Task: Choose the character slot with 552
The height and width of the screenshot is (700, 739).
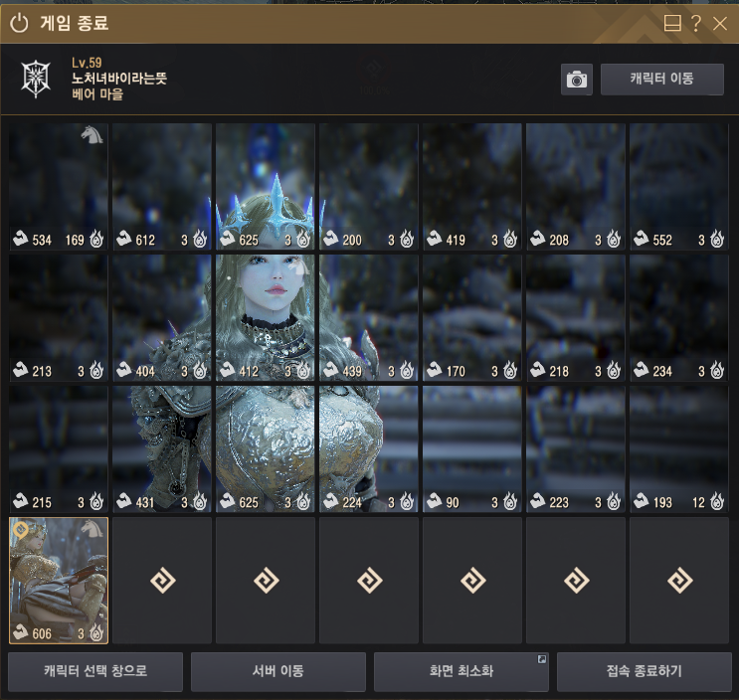Action: coord(679,187)
